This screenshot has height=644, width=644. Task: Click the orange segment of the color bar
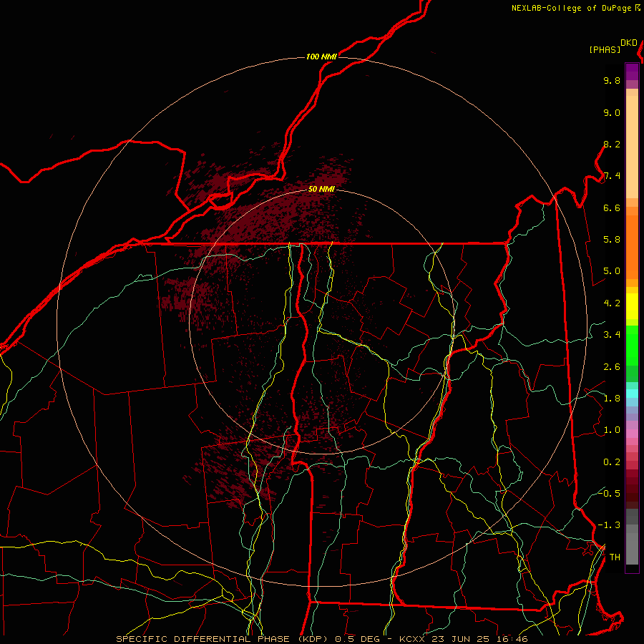click(632, 247)
